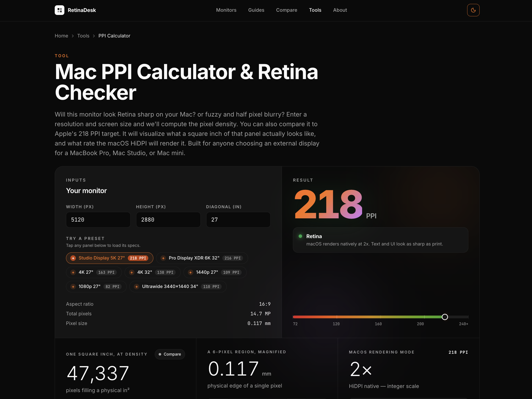
Task: Toggle the Compare density switch
Action: pyautogui.click(x=170, y=354)
